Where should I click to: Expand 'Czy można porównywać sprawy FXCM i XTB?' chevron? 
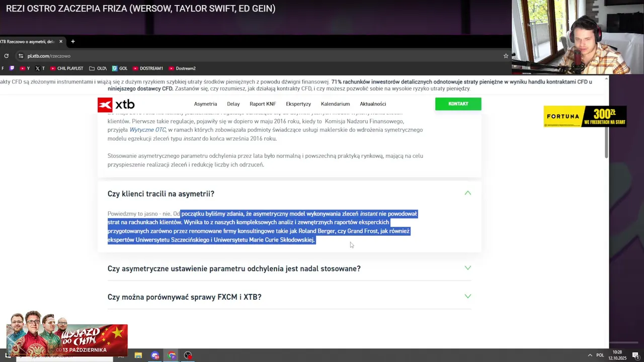pyautogui.click(x=468, y=296)
